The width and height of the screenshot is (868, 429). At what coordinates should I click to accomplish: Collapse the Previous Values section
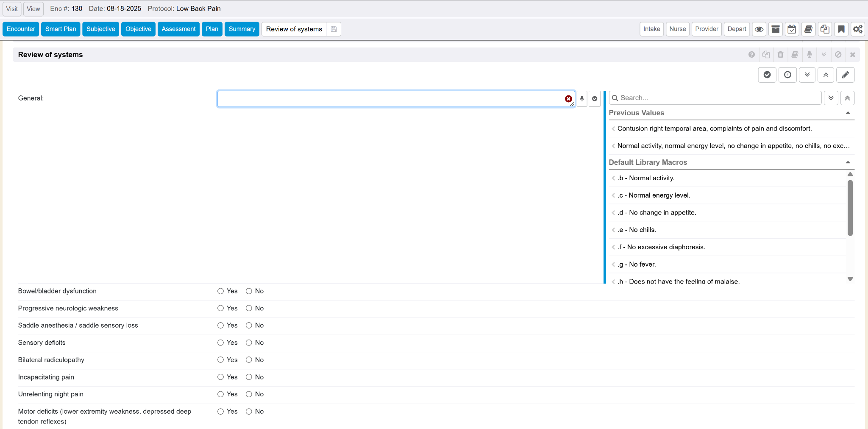pos(848,113)
